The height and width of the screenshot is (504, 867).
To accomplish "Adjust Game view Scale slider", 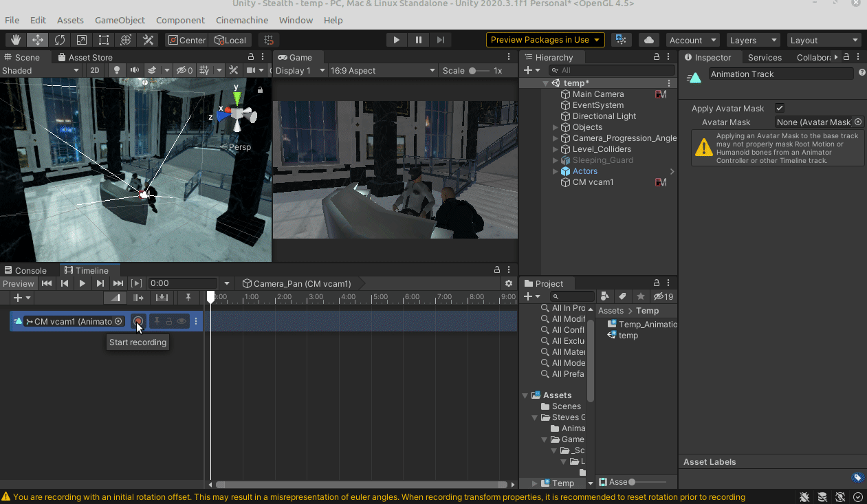I will 479,70.
